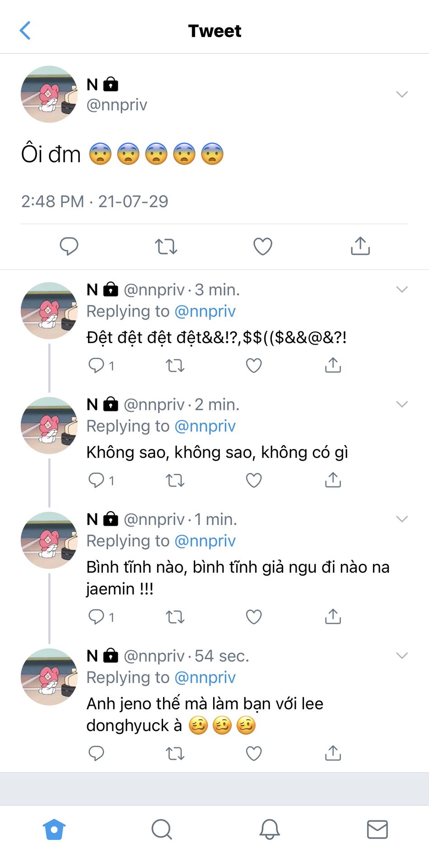Tap the @nnpriv link in 2 min. reply
This screenshot has height=868, width=429.
coord(205,426)
